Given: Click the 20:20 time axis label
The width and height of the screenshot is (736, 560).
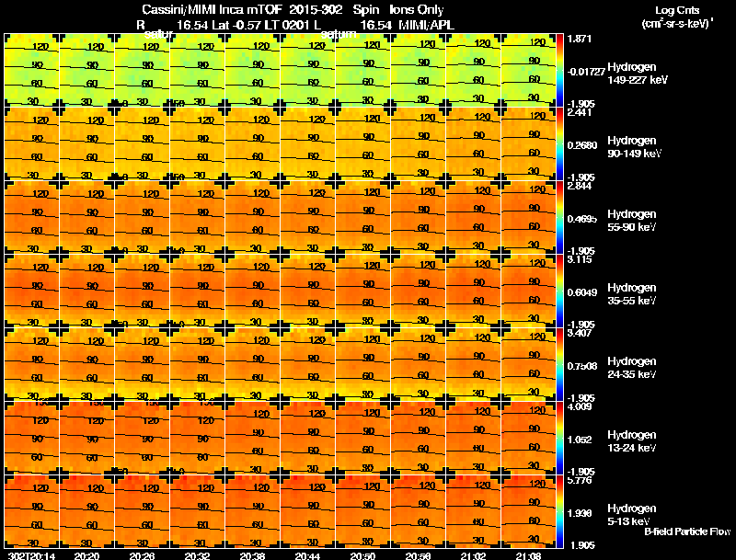Looking at the screenshot, I should coord(86,555).
